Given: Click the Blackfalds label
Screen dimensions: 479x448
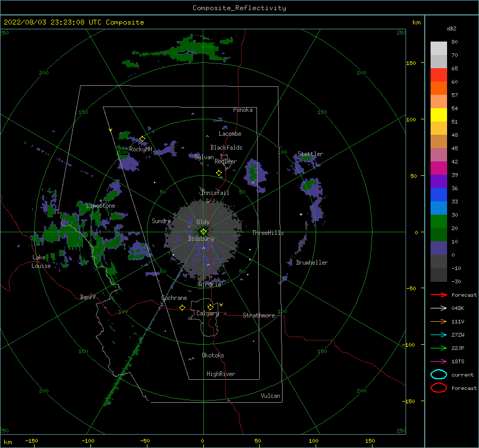Looking at the screenshot, I should coord(226,148).
